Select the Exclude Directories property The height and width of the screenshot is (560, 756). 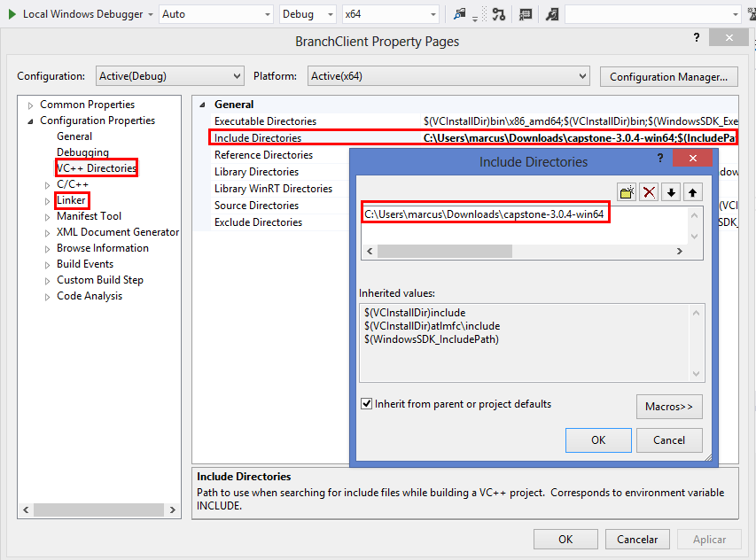coord(258,222)
